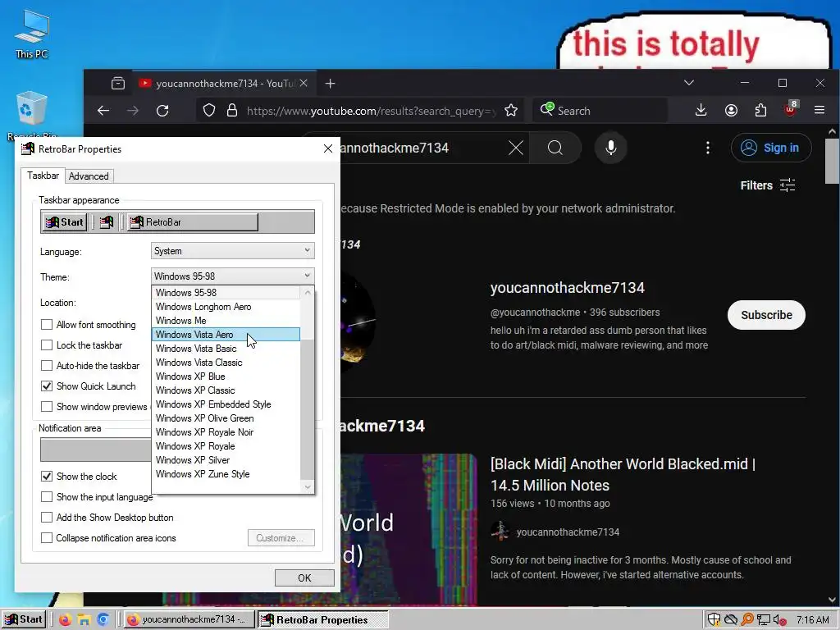The image size is (840, 630).
Task: Bookmark this page with the star
Action: 511,111
